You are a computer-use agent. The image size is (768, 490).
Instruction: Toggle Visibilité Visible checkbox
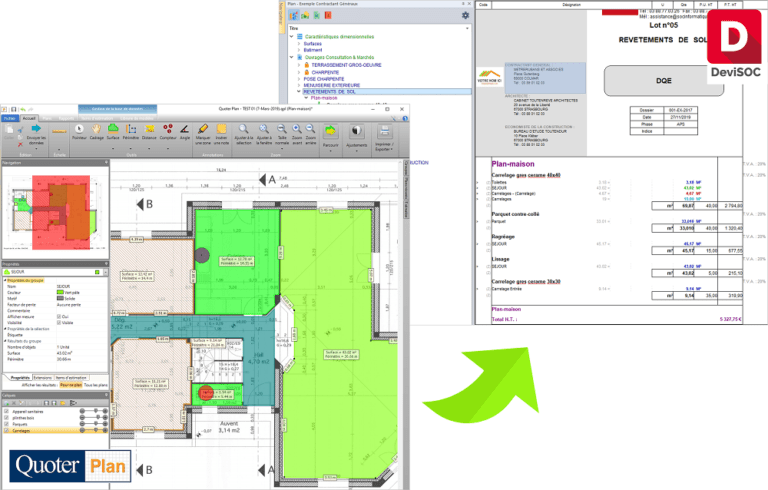(59, 323)
